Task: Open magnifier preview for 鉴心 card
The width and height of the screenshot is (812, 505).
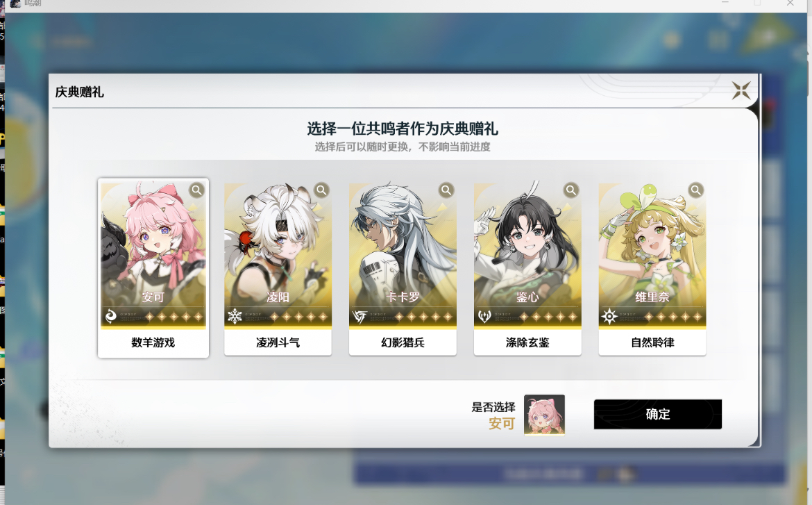Action: [x=571, y=190]
